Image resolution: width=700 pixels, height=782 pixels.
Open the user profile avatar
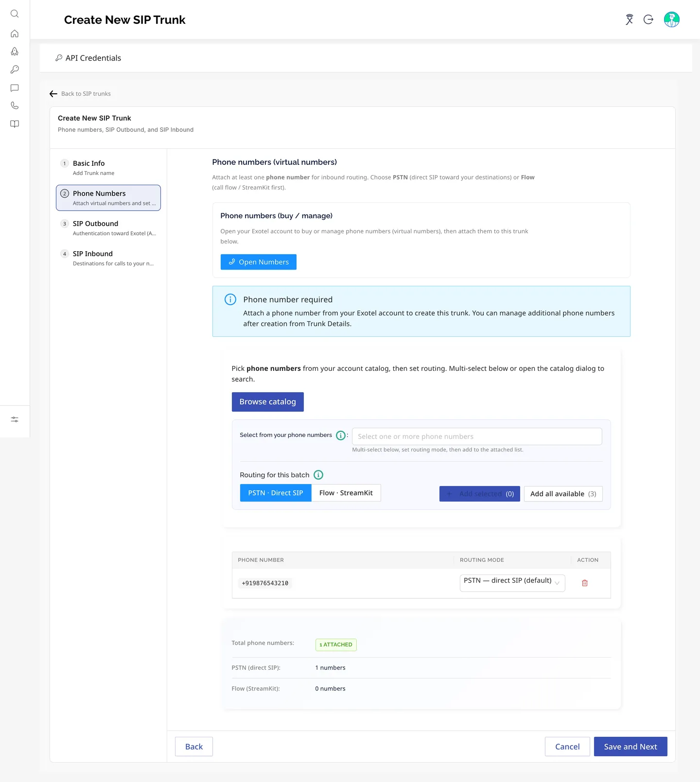tap(672, 19)
